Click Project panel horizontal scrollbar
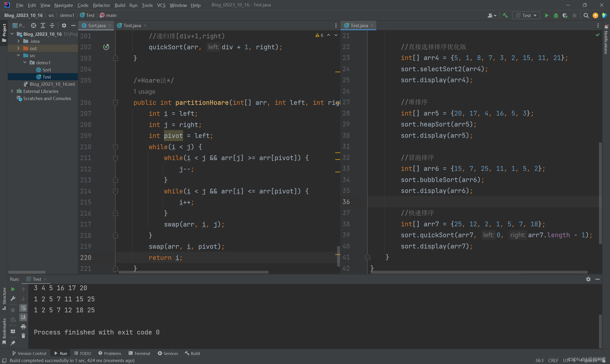This screenshot has width=610, height=364. (27, 272)
